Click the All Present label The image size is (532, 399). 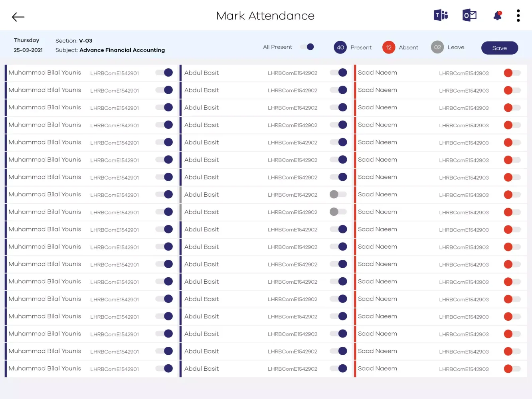tap(278, 47)
